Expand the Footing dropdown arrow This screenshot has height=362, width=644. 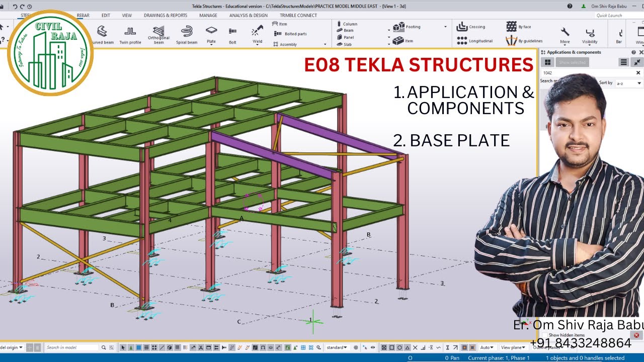point(445,27)
